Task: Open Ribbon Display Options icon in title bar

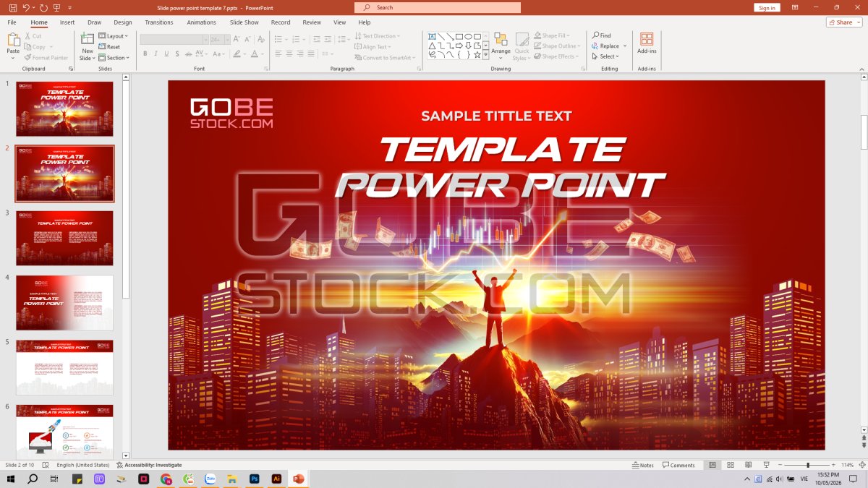Action: point(795,7)
